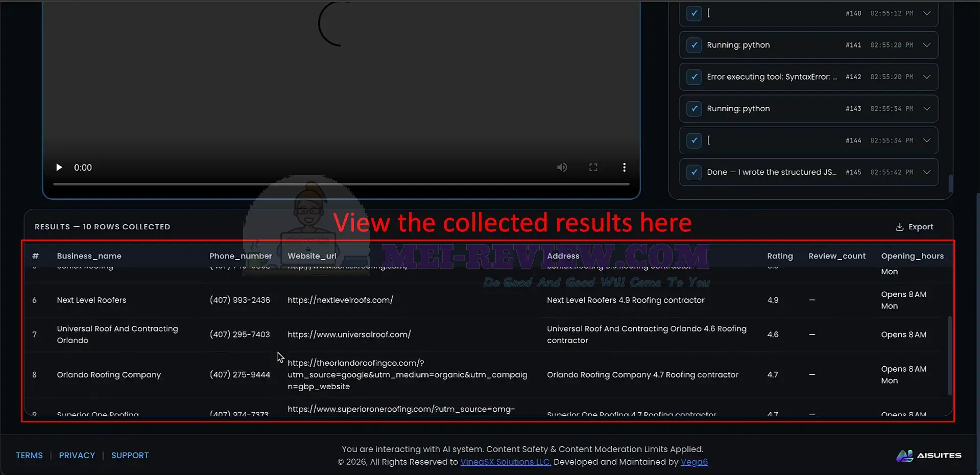Open the TERMS footer link

(x=29, y=455)
